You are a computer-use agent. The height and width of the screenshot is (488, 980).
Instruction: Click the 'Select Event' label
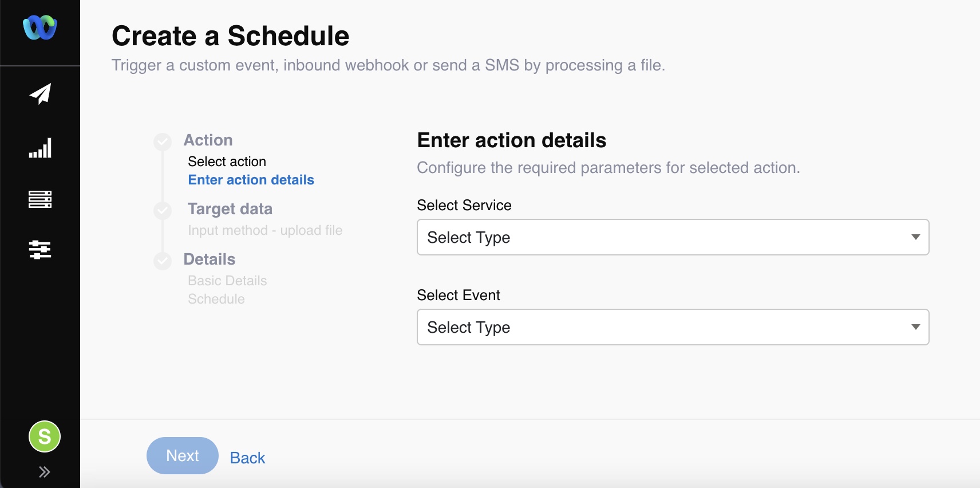(459, 295)
